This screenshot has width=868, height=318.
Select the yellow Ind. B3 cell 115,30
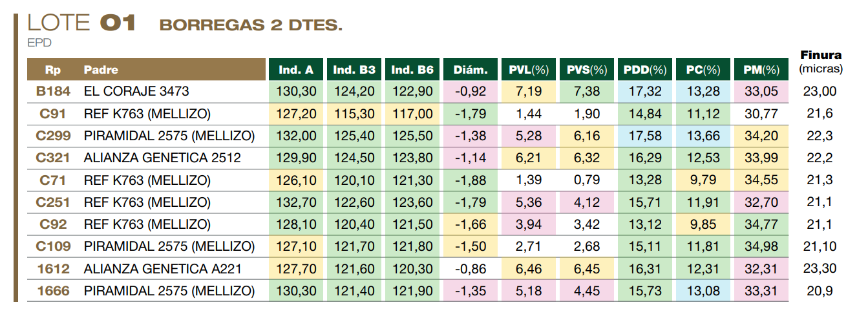click(x=354, y=114)
